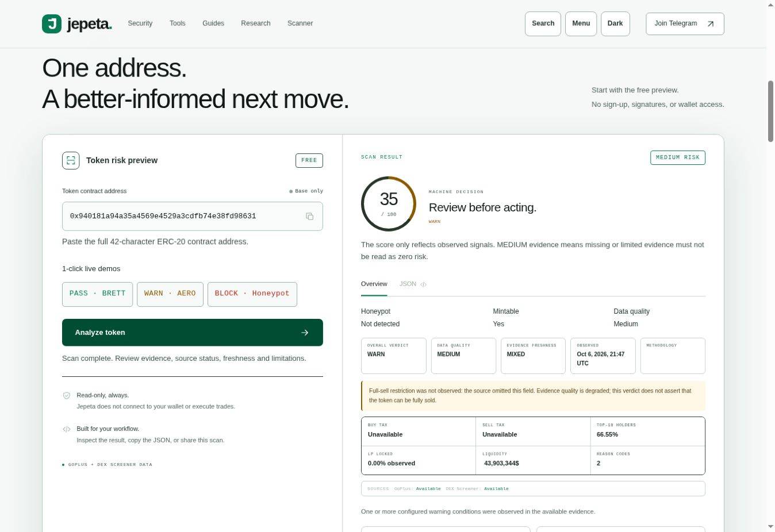Click the FREE badge
This screenshot has height=532, width=775.
coord(309,160)
